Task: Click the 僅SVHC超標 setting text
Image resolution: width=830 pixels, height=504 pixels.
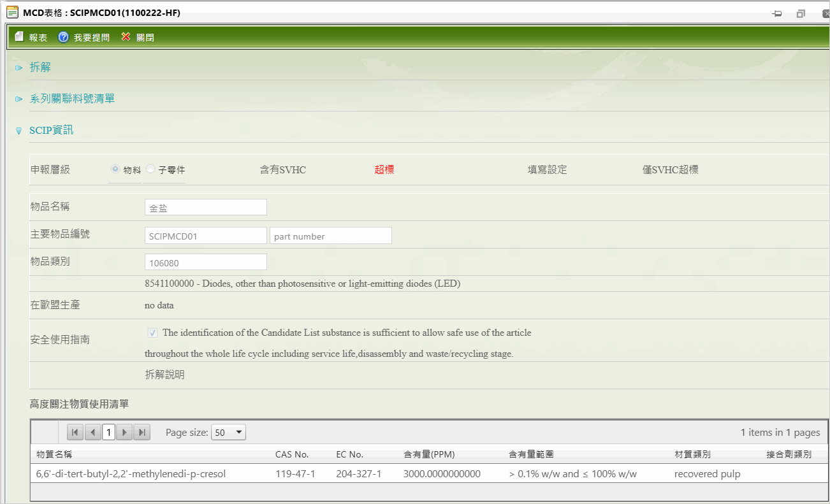Action: tap(671, 169)
